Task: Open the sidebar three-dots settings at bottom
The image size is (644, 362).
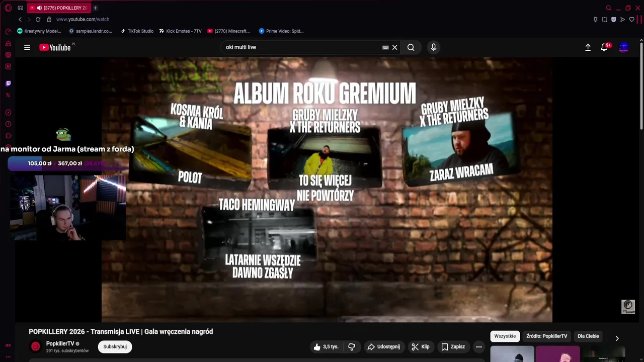Action: click(8, 356)
